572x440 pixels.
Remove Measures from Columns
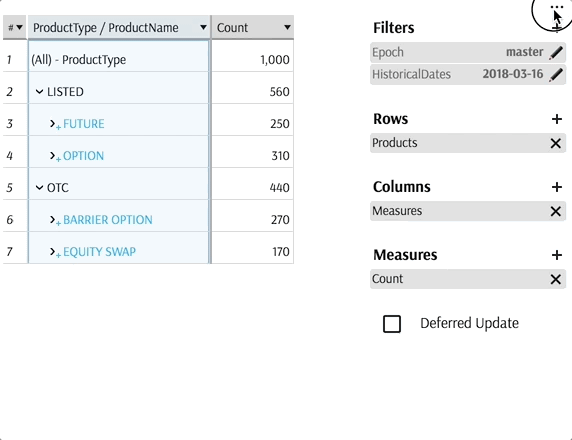[556, 211]
